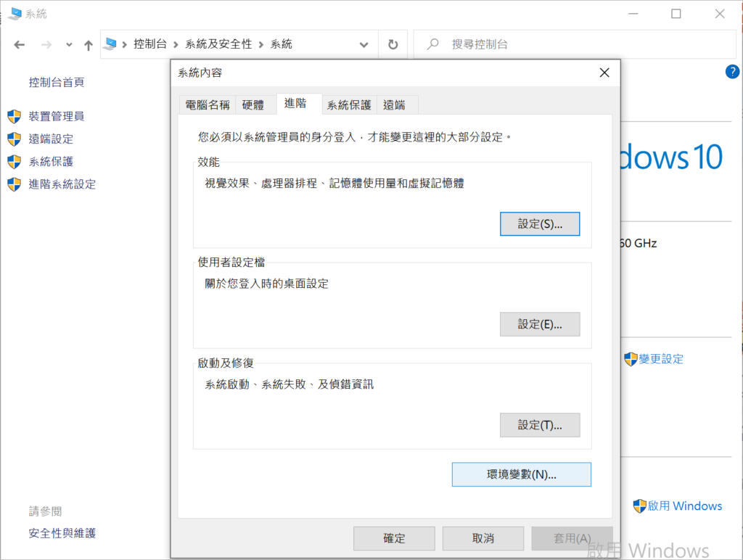Screen dimensions: 743x560
Task: Click the shield icon next to 進階系統設定
Action: tap(15, 184)
